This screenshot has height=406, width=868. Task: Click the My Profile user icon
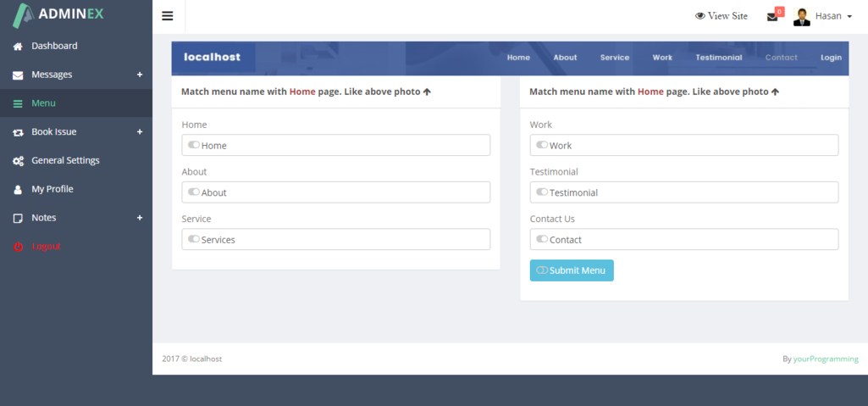(18, 190)
